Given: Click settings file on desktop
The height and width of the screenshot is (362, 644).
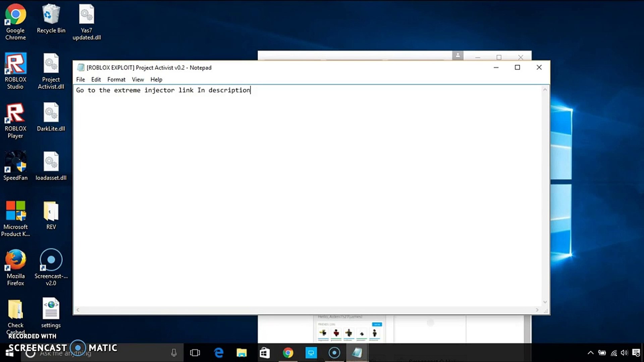Looking at the screenshot, I should point(51,313).
